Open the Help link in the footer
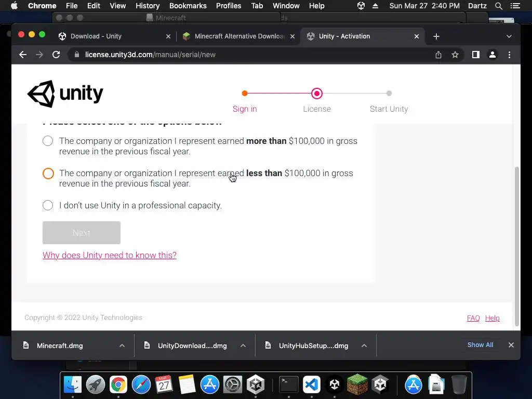 click(493, 318)
